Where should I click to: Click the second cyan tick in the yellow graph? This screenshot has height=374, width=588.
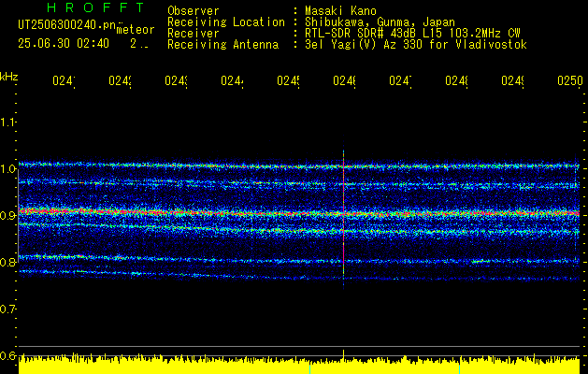tap(459, 368)
